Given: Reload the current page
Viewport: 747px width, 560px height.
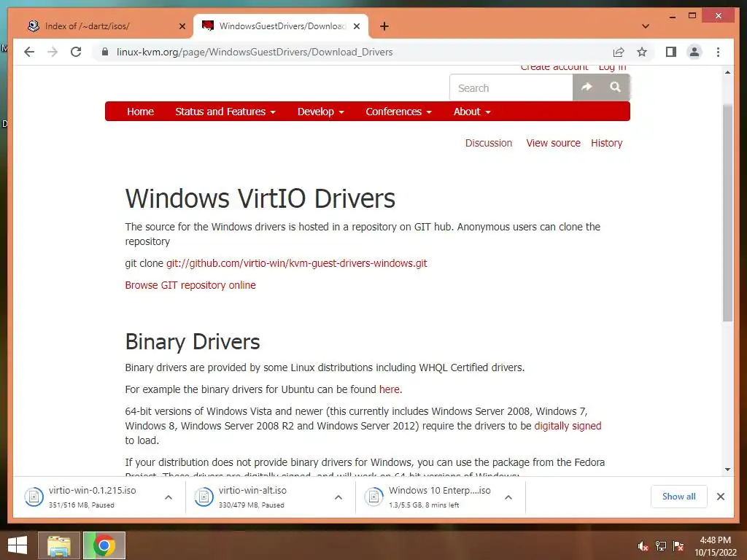Looking at the screenshot, I should tap(76, 52).
